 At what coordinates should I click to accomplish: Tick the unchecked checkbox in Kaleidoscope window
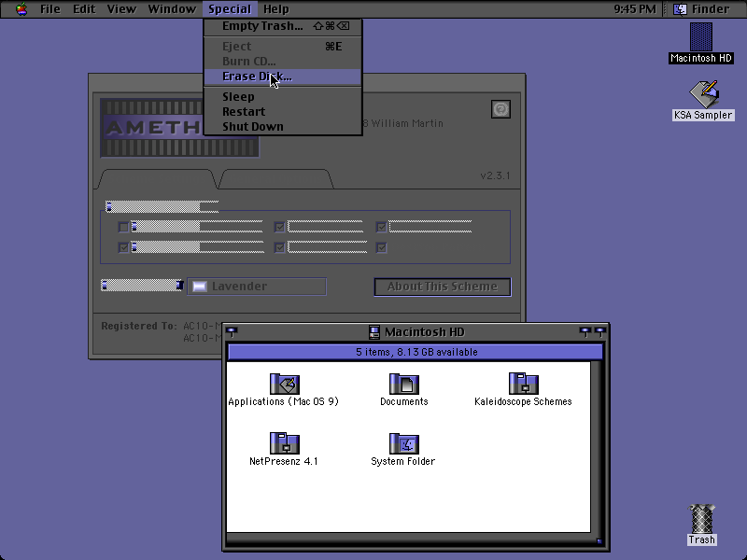[x=123, y=227]
